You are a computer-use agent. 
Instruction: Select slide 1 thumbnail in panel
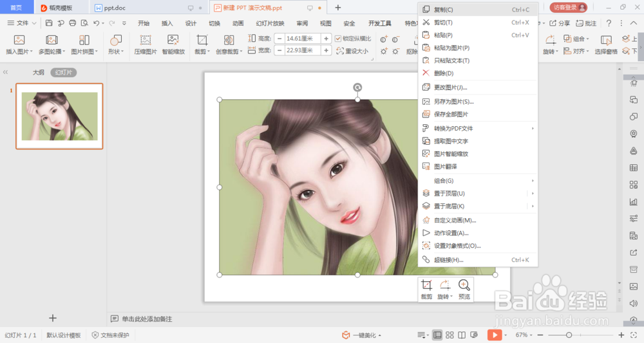click(59, 116)
